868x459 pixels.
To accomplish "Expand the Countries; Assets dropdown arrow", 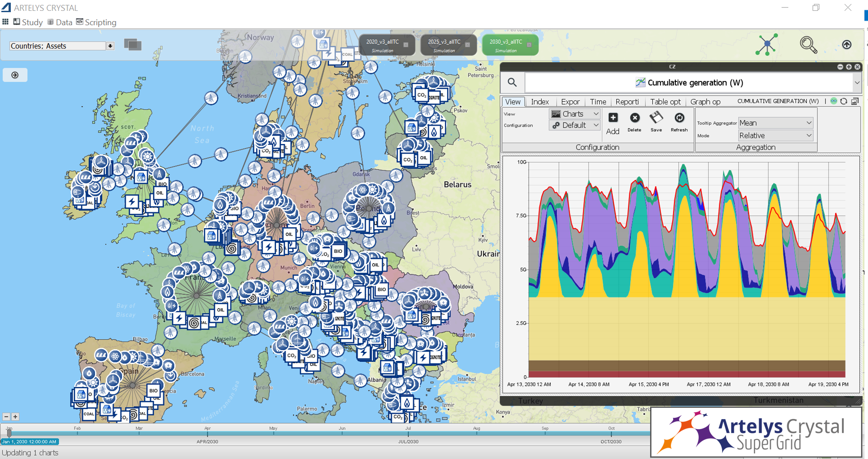I will click(x=110, y=46).
